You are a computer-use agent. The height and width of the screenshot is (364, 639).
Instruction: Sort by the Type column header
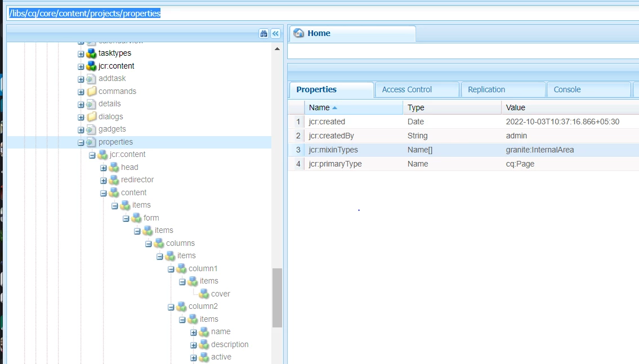(452, 107)
